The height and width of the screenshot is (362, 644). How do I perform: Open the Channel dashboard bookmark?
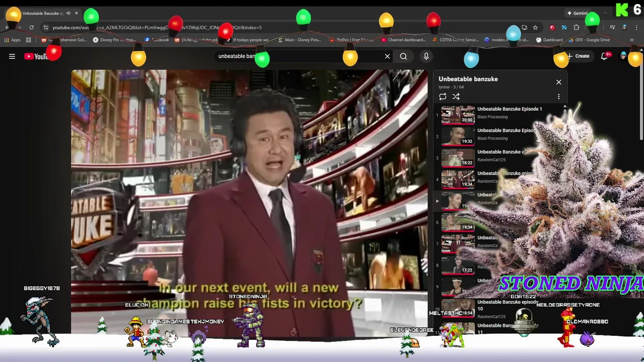pyautogui.click(x=404, y=40)
